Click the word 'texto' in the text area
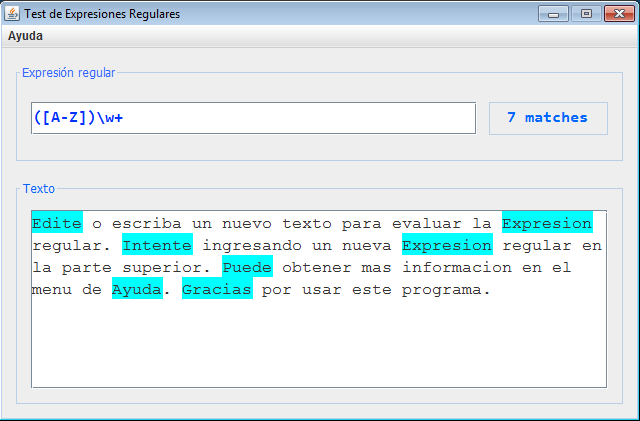 307,223
